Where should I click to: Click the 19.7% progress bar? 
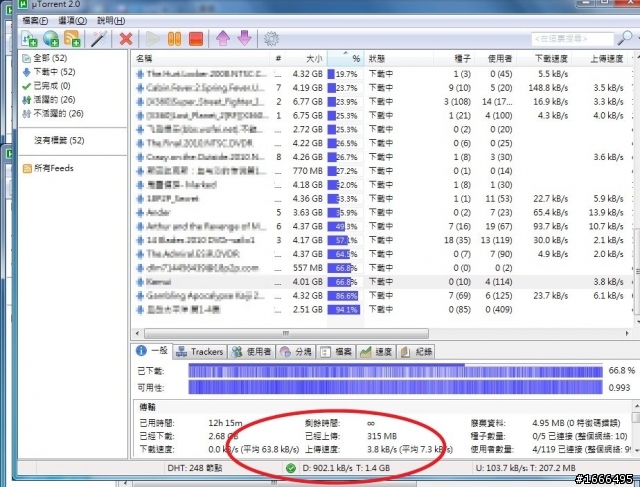(x=344, y=74)
